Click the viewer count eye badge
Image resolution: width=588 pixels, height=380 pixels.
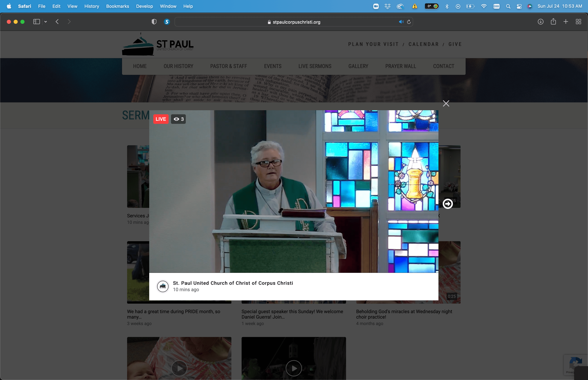tap(178, 119)
